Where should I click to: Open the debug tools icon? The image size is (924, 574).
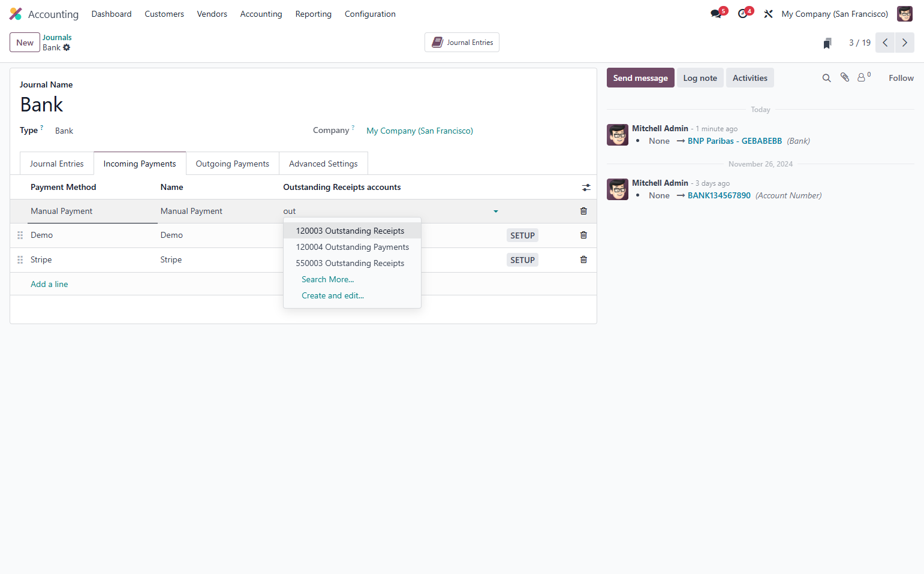pyautogui.click(x=768, y=14)
